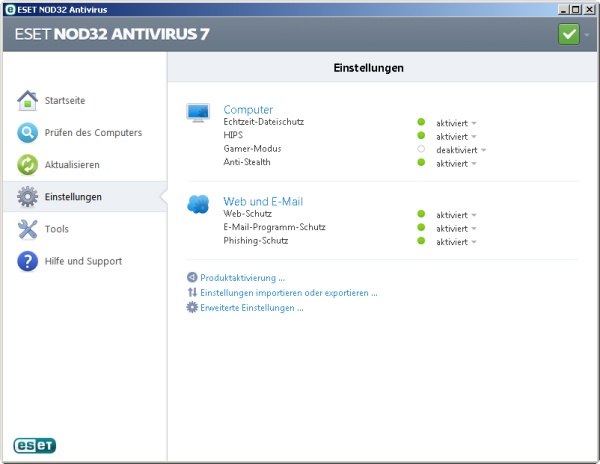Click the Tools wrench icon
This screenshot has height=464, width=600.
click(28, 229)
